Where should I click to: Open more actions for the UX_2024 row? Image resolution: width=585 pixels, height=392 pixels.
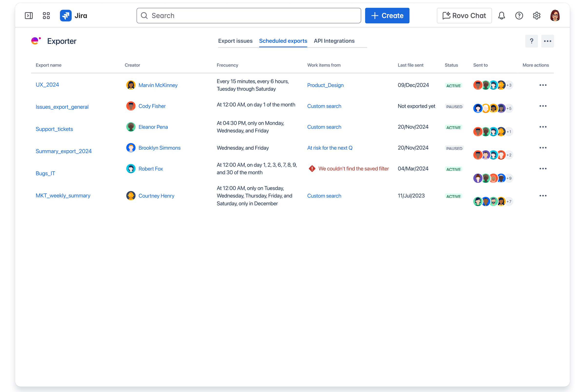point(543,85)
